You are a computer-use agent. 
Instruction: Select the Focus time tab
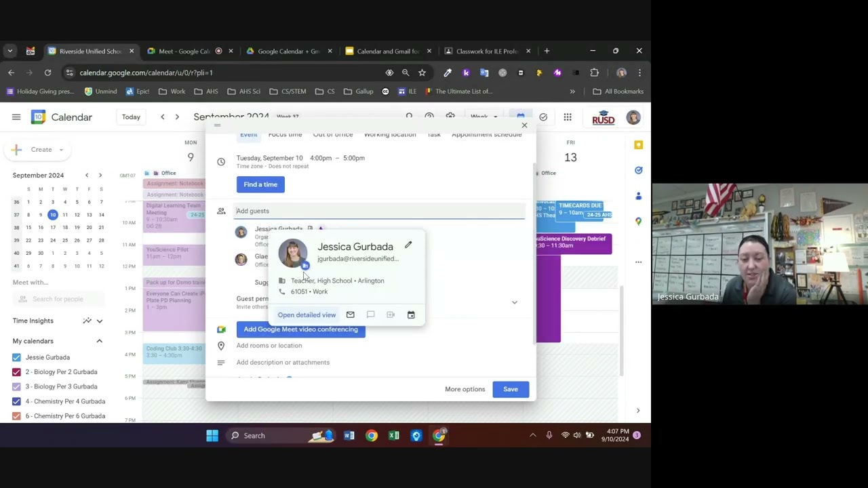click(285, 134)
